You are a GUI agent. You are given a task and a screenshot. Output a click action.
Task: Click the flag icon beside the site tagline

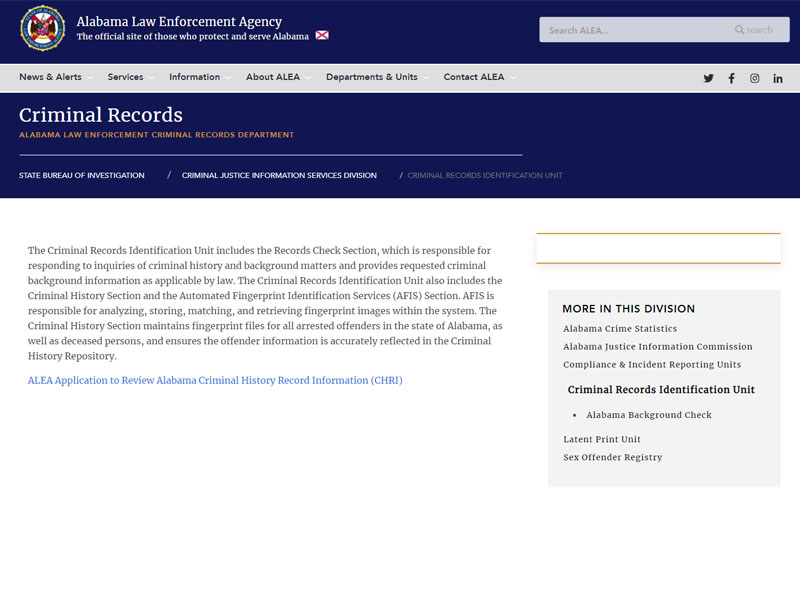coord(320,36)
